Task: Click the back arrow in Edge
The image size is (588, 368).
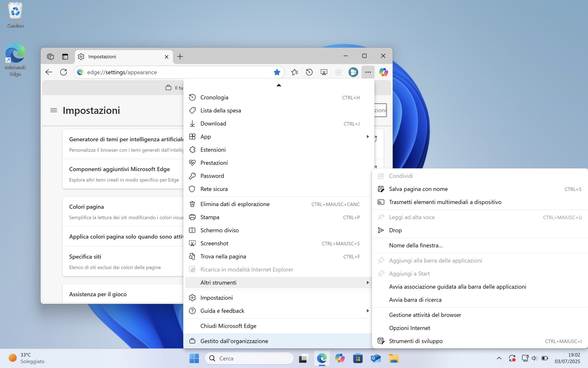Action: [x=49, y=72]
